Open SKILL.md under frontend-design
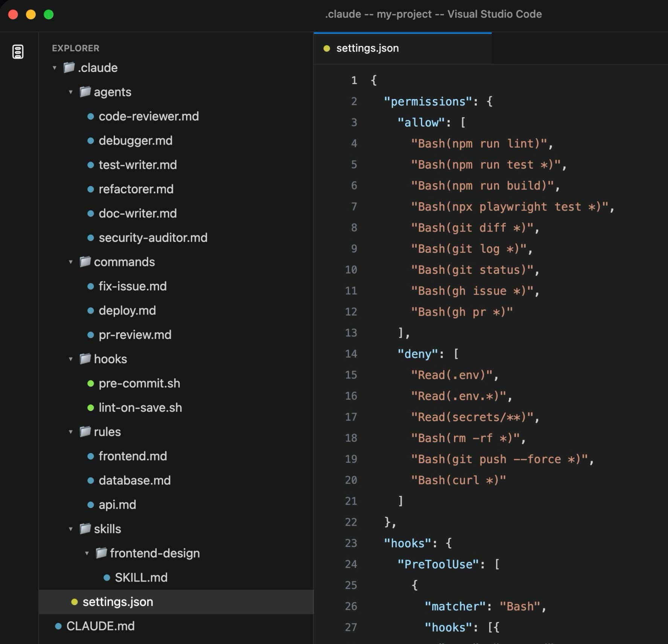Viewport: 668px width, 644px height. coord(141,577)
